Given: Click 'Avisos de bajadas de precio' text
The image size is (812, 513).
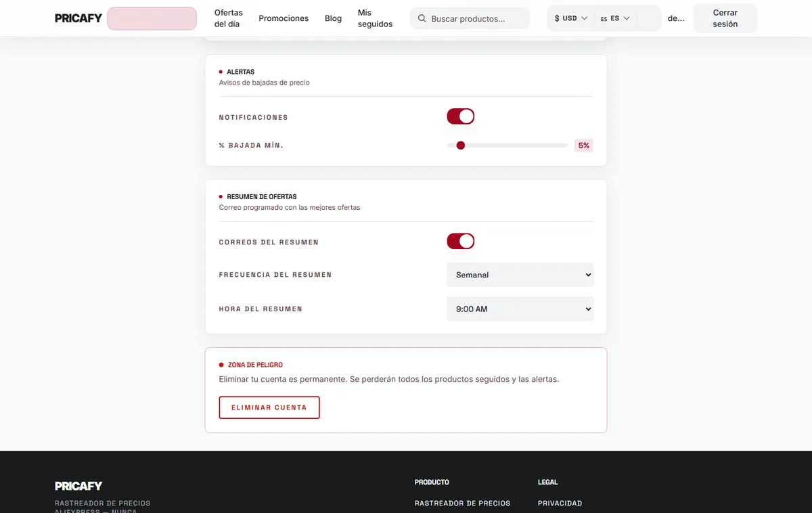Looking at the screenshot, I should point(265,83).
